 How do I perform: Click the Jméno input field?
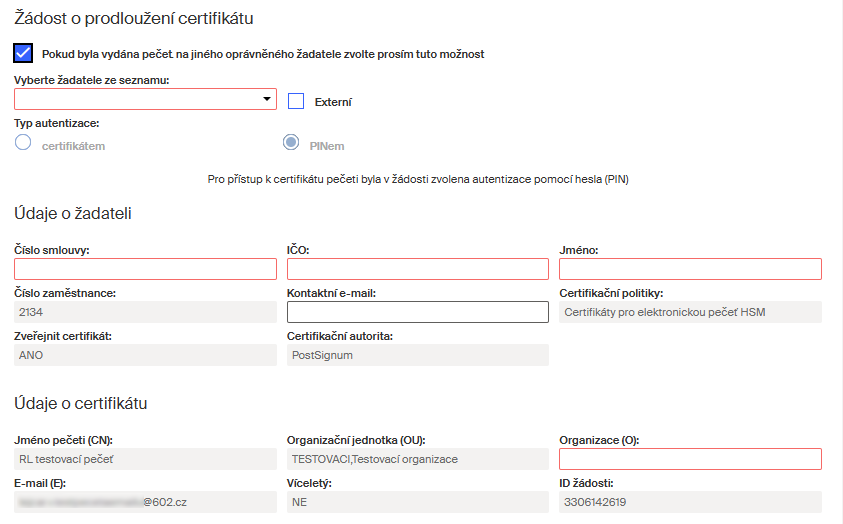(x=690, y=269)
